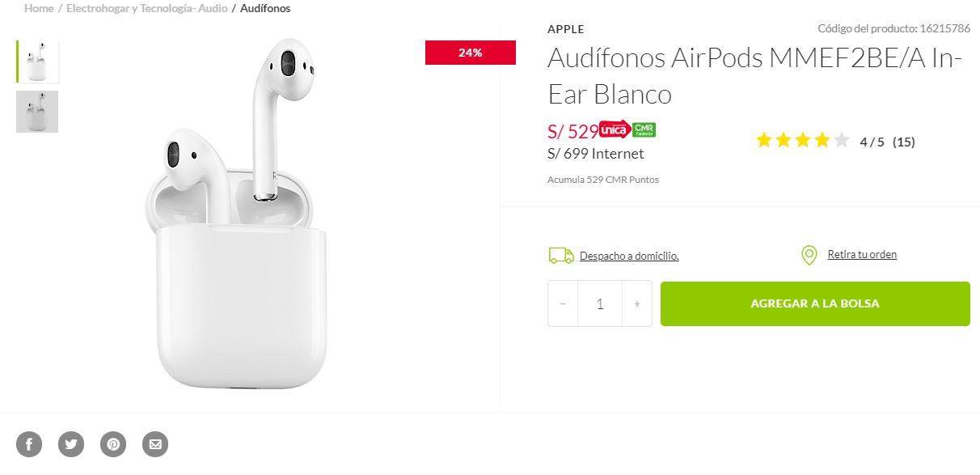Go to Home breadcrumb
Screen dimensions: 980x475
39,8
